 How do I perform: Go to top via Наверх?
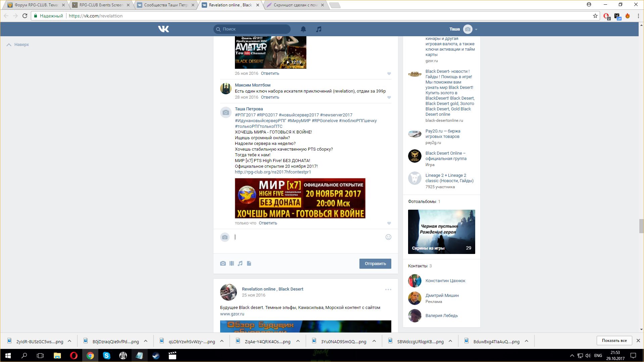[x=18, y=45]
